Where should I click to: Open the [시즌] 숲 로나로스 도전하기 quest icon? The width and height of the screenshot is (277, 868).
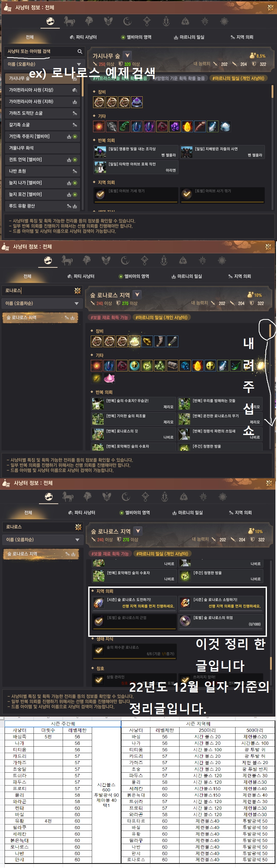(x=99, y=603)
